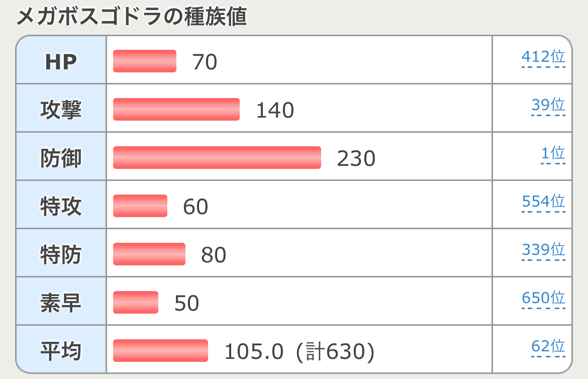Click the red 特攻 stat bar
Screen dimensions: 588x379
(x=140, y=206)
